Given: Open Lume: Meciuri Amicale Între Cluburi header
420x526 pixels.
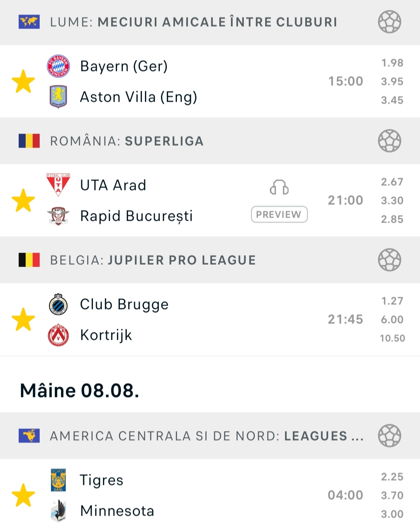Looking at the screenshot, I should 210,22.
